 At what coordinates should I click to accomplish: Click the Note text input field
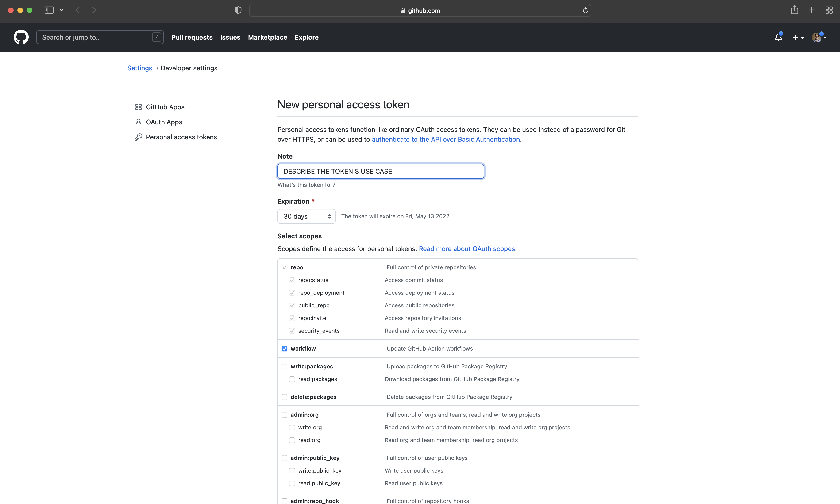click(x=381, y=171)
